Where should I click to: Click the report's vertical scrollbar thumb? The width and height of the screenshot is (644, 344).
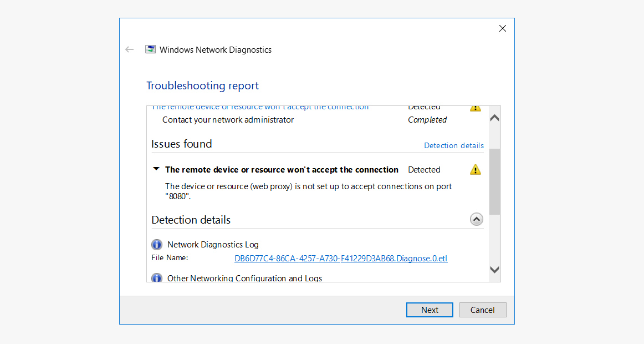click(494, 181)
